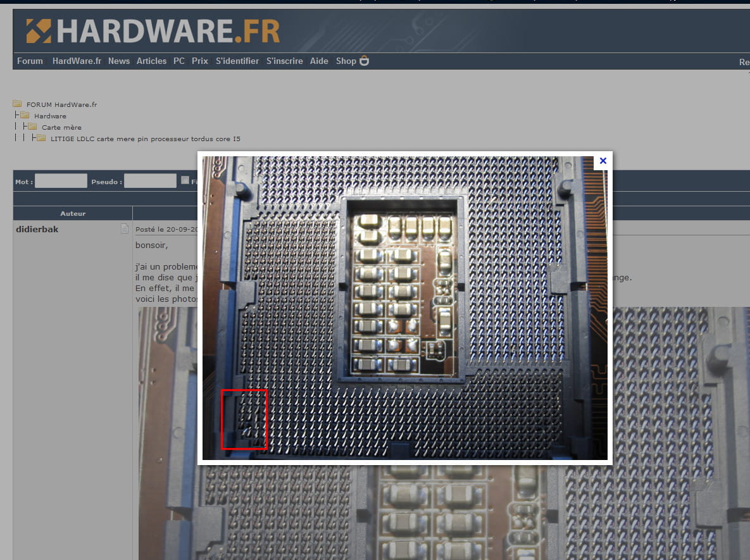750x560 pixels.
Task: Go to the News section
Action: [x=118, y=61]
